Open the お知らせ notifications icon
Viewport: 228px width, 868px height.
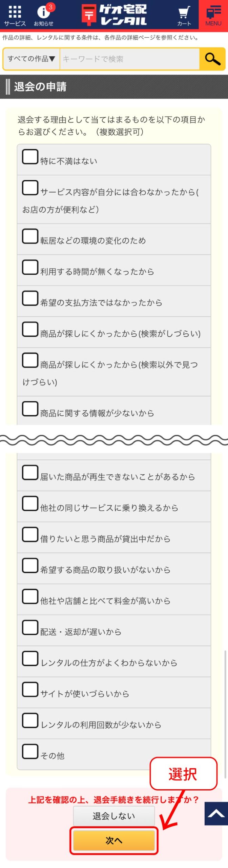pos(44,15)
